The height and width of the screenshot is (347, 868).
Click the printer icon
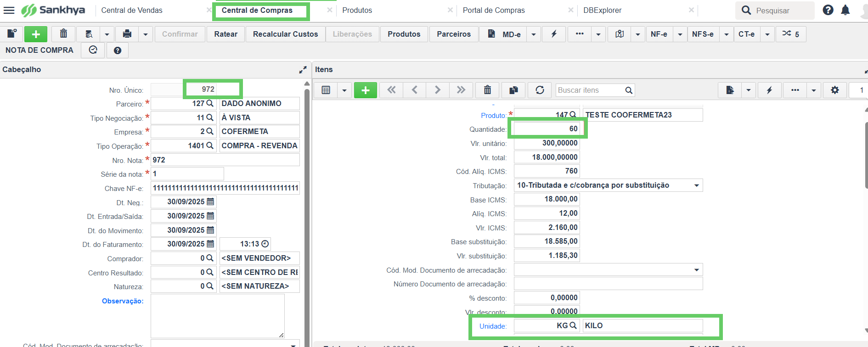[127, 34]
